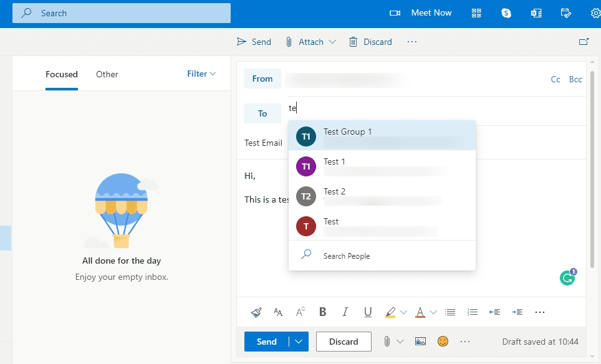
Task: Toggle Italic formatting
Action: coord(345,312)
